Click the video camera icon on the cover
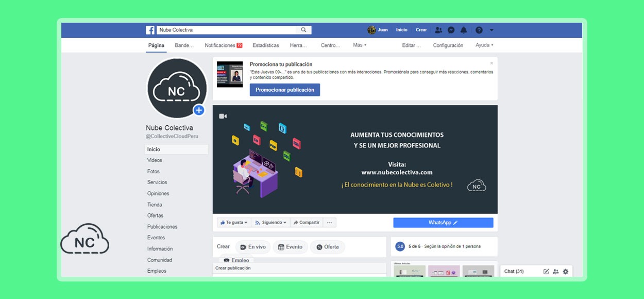This screenshot has width=644, height=299. (223, 116)
